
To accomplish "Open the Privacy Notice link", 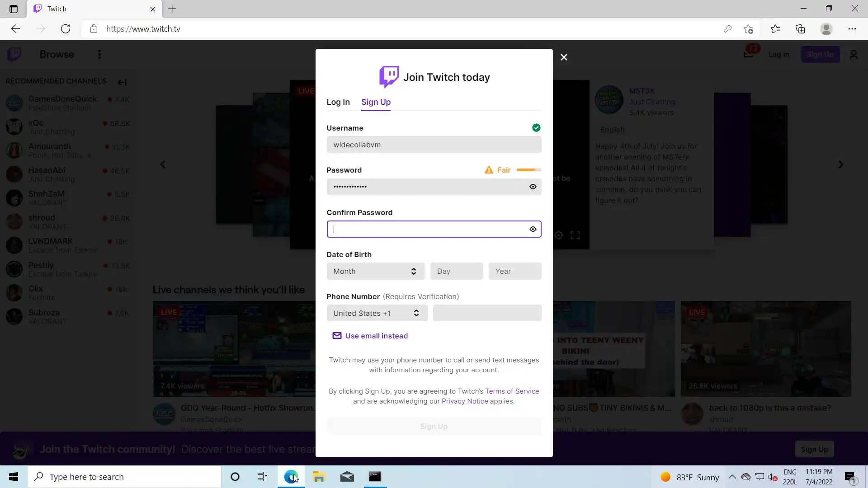I will [x=465, y=401].
